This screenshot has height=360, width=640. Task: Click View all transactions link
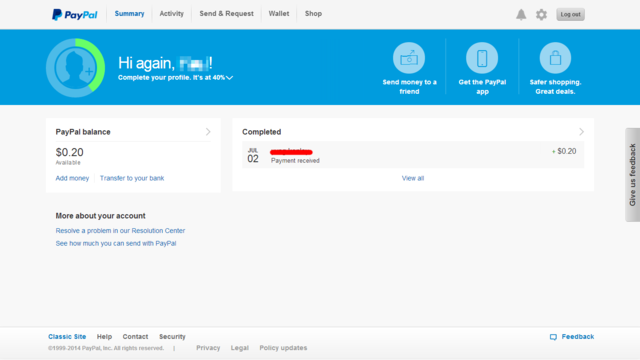pyautogui.click(x=413, y=178)
